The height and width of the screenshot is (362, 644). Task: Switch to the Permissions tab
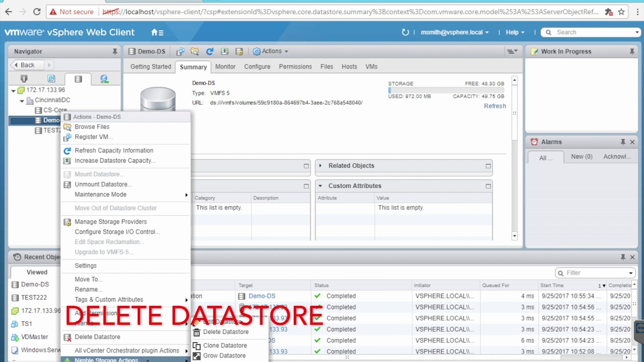[295, 66]
